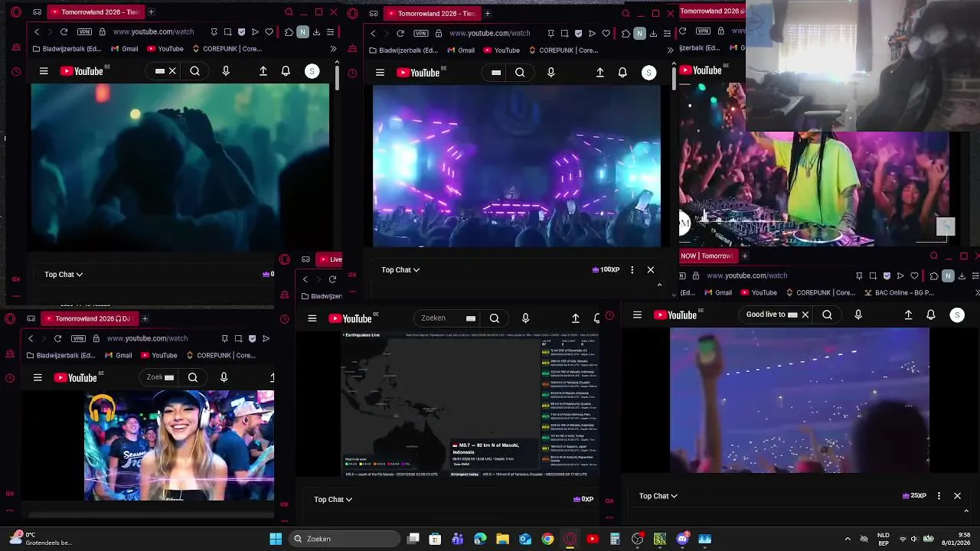
Task: Click the notification bell in bottom-middle window
Action: (x=597, y=318)
